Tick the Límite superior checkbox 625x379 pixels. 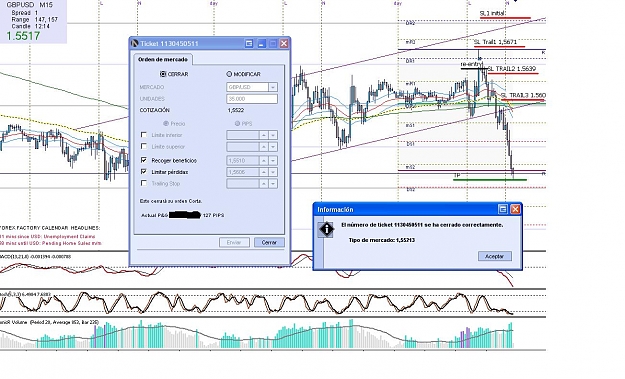144,147
